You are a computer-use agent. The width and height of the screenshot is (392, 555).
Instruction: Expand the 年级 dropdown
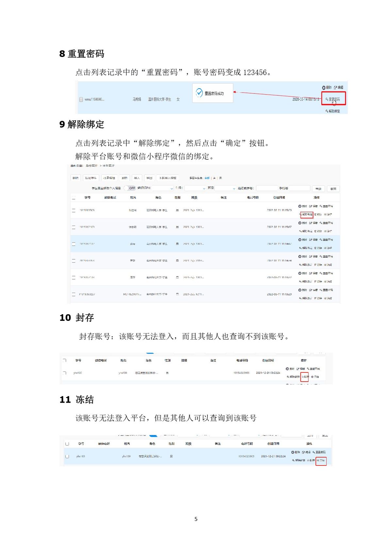tap(195, 188)
